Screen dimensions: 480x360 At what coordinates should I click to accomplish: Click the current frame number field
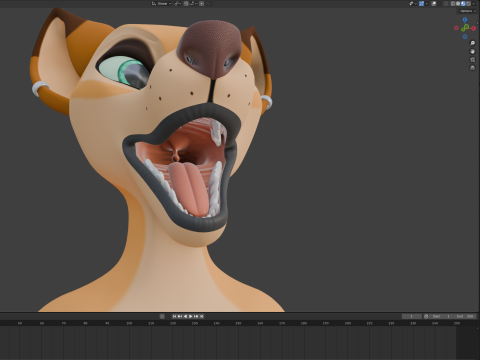coord(412,316)
